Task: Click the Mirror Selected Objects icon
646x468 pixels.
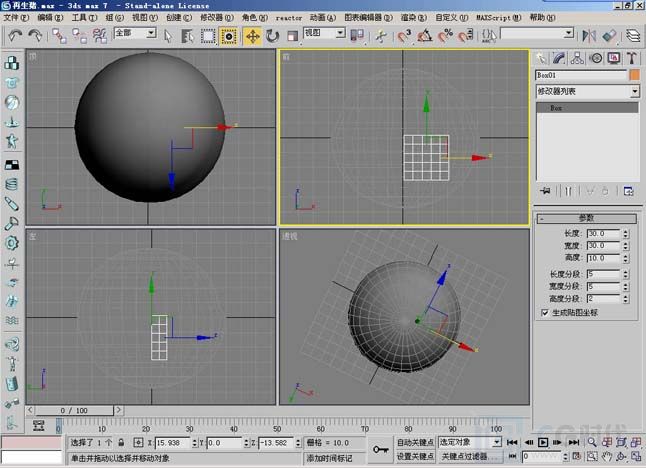Action: pyautogui.click(x=589, y=36)
